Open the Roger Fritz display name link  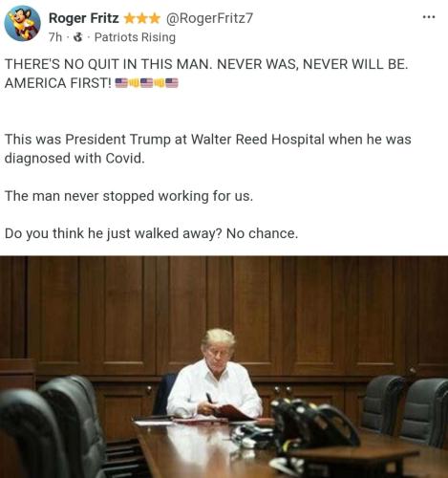click(84, 18)
